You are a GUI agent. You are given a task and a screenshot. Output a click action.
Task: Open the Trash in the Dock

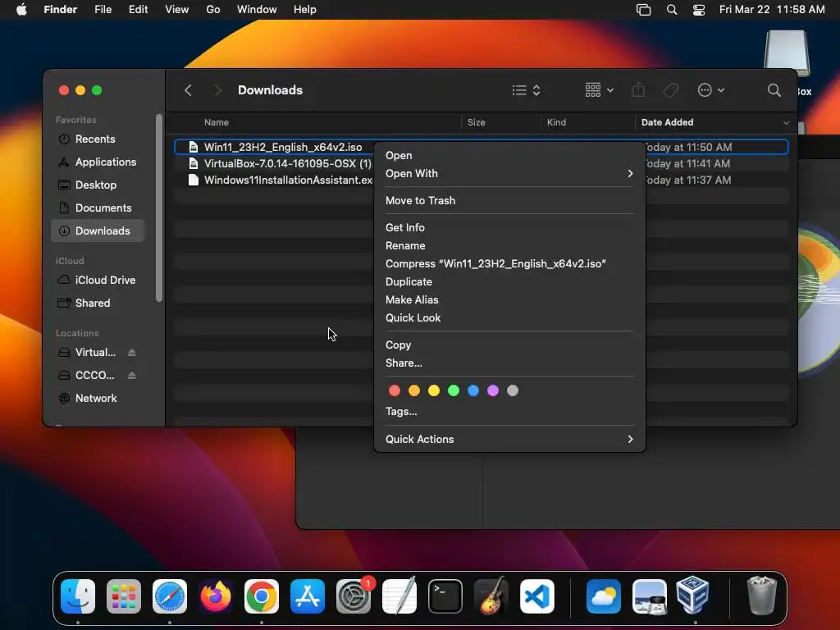(x=761, y=596)
